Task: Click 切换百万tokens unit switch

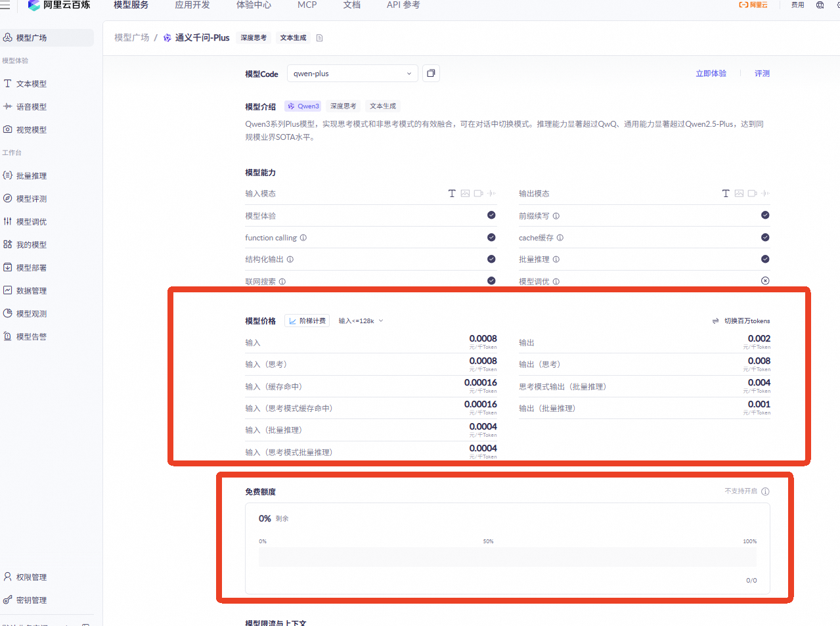Action: (741, 321)
